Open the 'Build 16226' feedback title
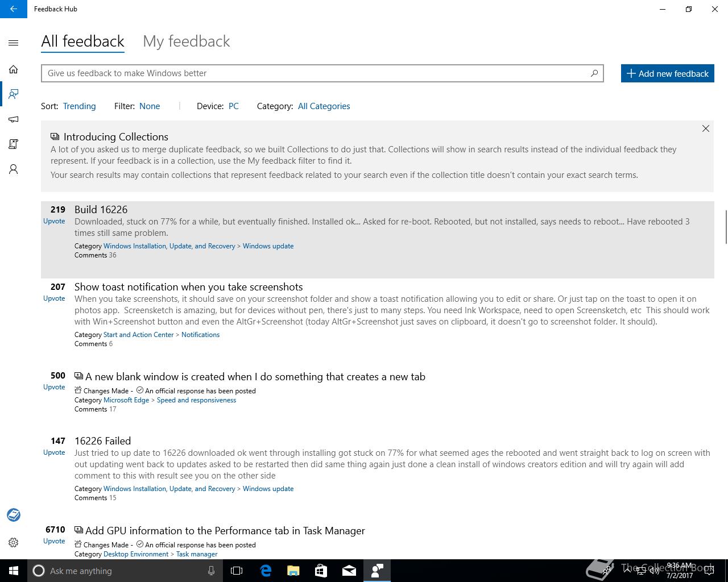The image size is (728, 582). [x=101, y=209]
